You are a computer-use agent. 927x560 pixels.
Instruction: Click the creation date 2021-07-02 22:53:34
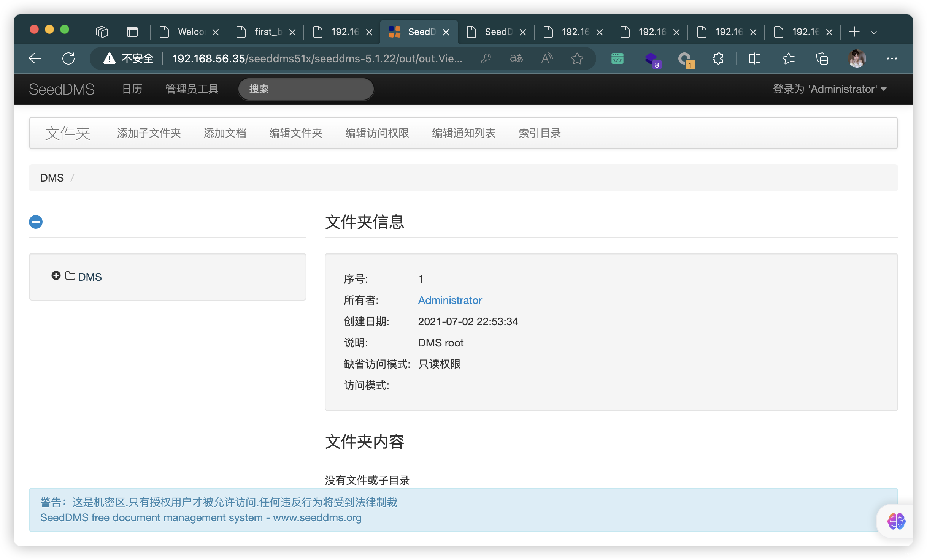pyautogui.click(x=468, y=321)
